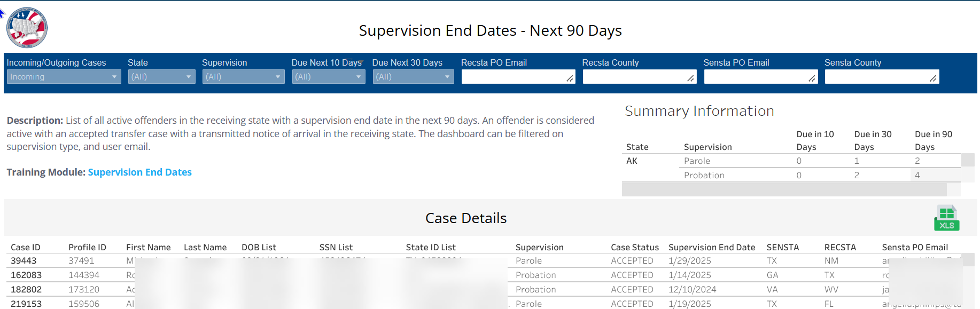Click the Due in 90 Days header
980x309 pixels.
[x=933, y=140]
